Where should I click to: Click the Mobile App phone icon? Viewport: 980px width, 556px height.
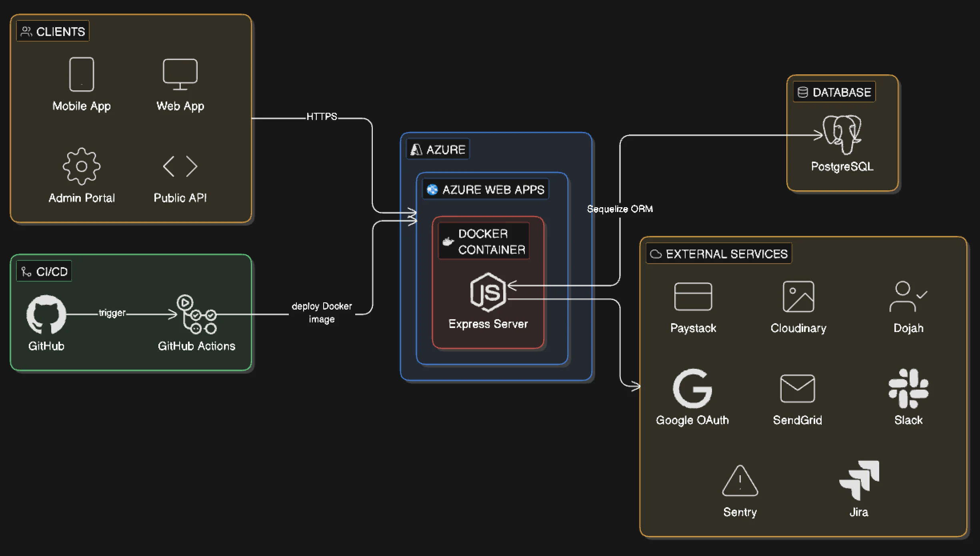coord(82,74)
